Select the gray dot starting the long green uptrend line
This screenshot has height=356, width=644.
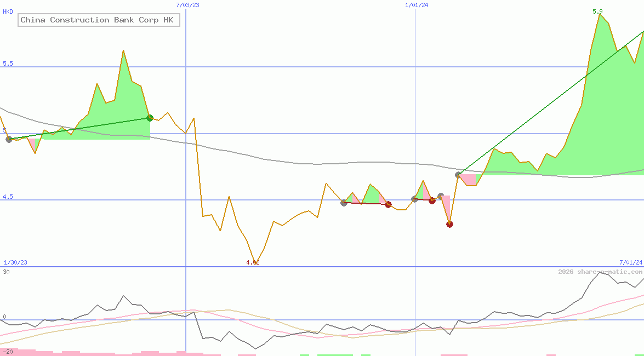pos(458,176)
